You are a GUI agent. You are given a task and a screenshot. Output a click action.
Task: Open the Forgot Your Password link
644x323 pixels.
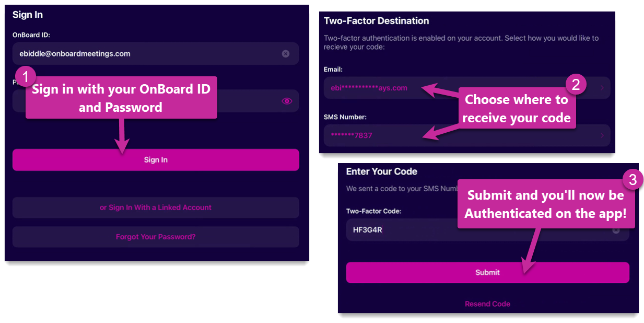[156, 237]
